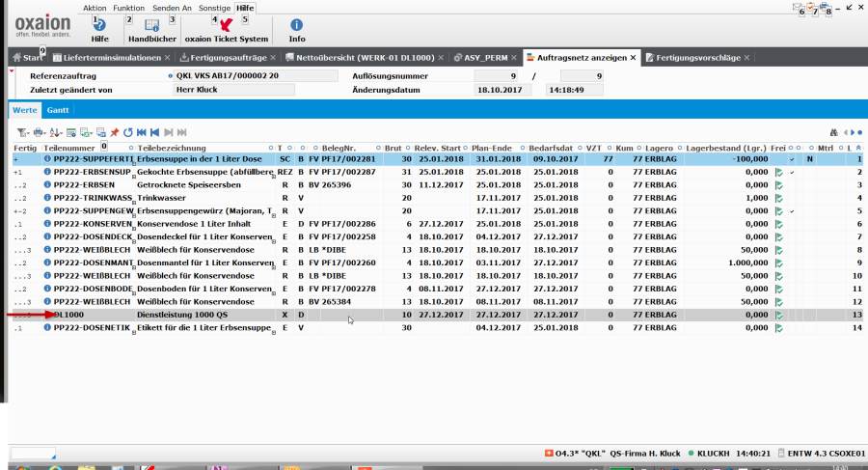This screenshot has height=470, width=868.
Task: Click Lagerbestand column header
Action: point(725,148)
